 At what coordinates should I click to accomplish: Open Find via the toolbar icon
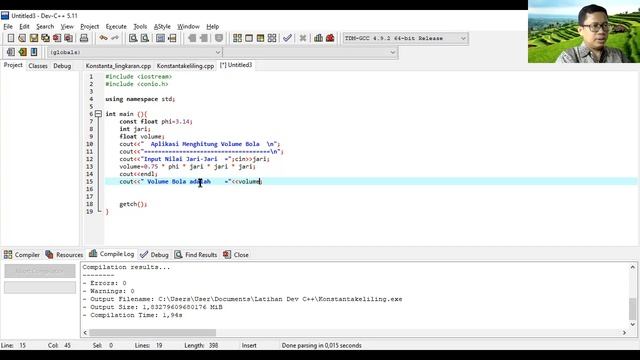[x=133, y=38]
